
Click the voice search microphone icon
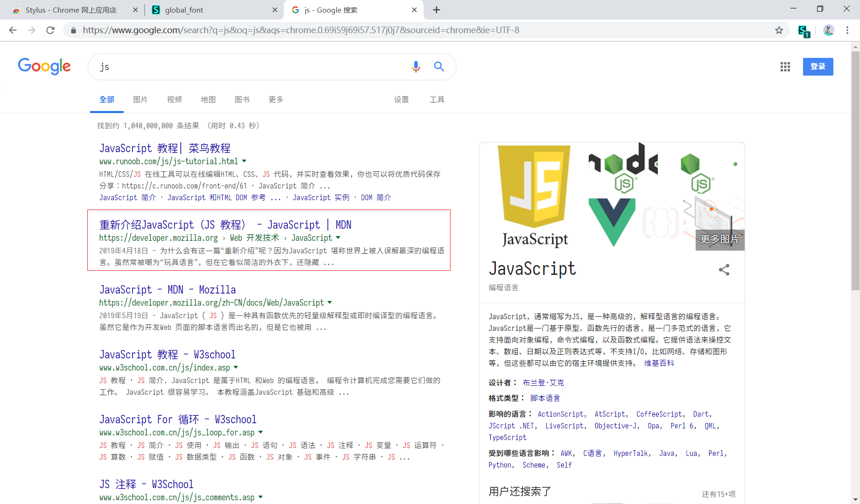point(416,67)
